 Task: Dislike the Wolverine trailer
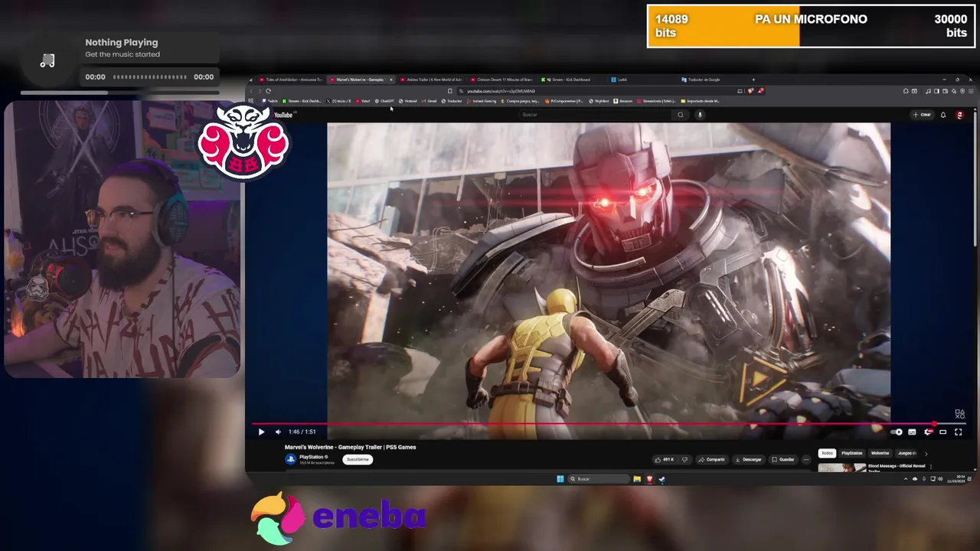(x=684, y=459)
